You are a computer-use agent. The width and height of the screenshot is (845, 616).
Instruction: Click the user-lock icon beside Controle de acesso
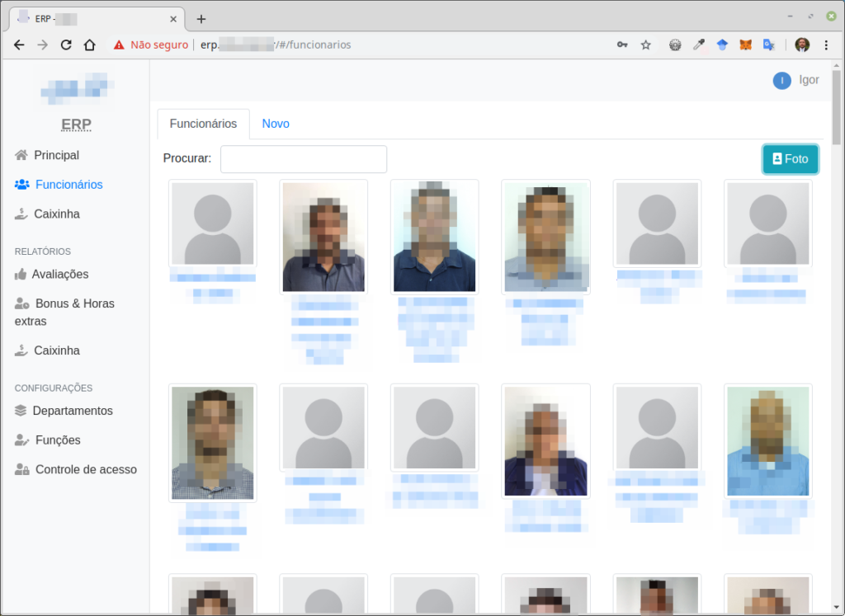tap(22, 469)
